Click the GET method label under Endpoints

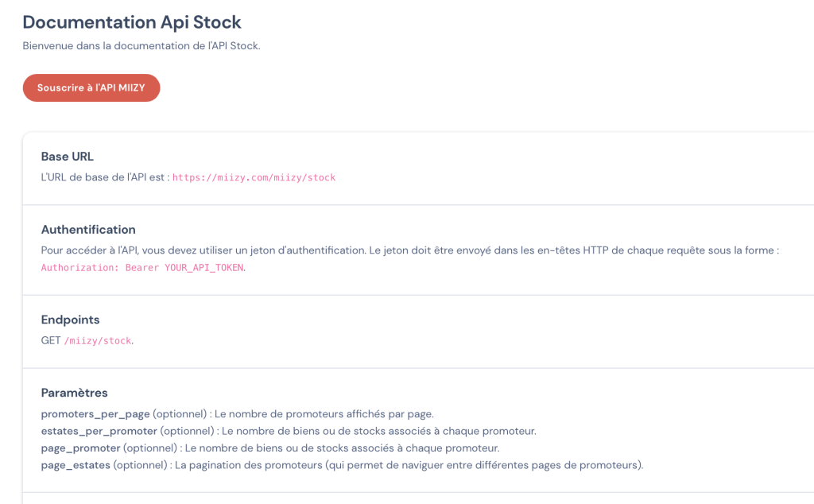(51, 341)
